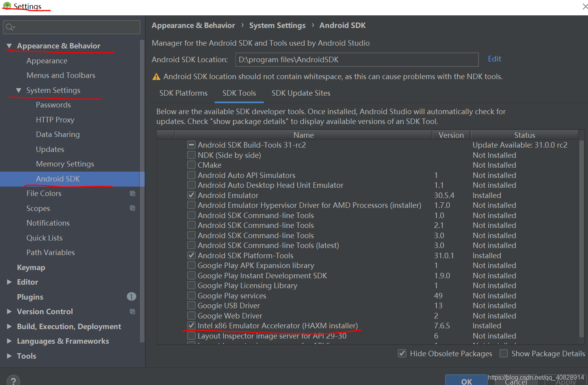The width and height of the screenshot is (588, 385).
Task: Expand Languages & Frameworks arrow
Action: coord(9,341)
